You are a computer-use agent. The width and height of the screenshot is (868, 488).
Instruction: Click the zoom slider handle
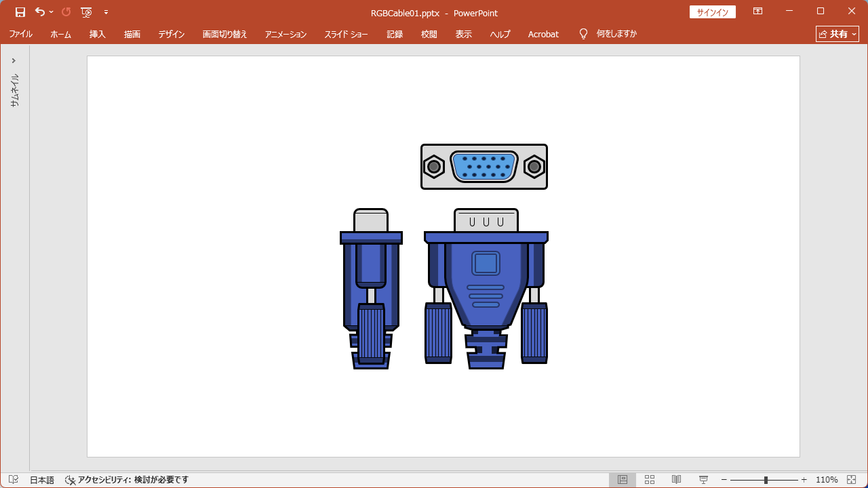(766, 480)
